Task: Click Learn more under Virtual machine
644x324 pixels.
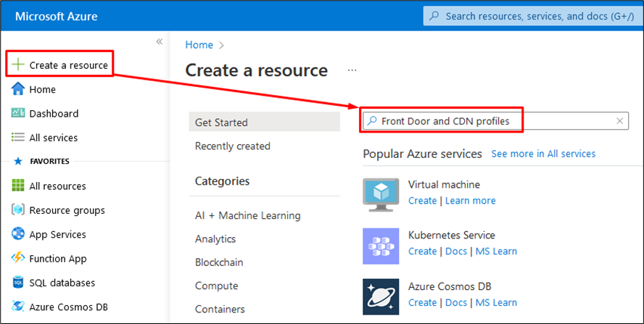Action: tap(470, 200)
